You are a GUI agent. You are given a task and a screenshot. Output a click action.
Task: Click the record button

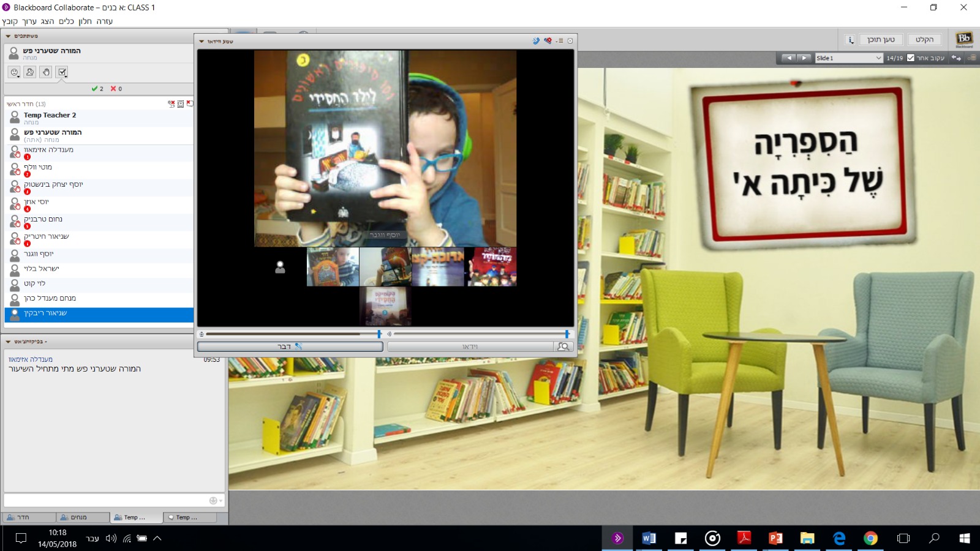924,40
